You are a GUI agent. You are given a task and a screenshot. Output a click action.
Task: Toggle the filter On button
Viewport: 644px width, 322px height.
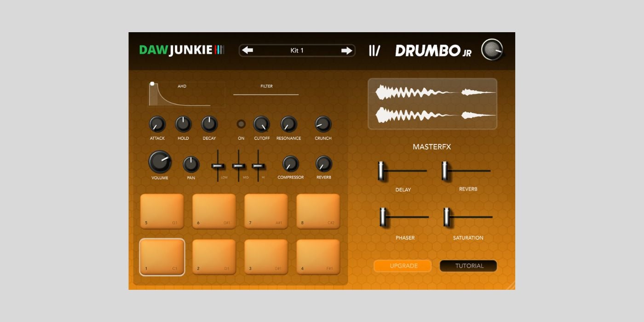pos(241,124)
